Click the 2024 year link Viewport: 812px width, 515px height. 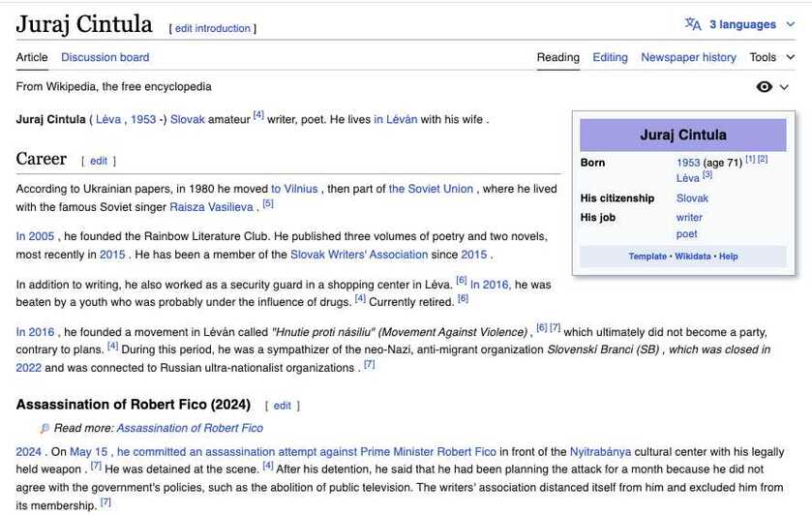28,452
